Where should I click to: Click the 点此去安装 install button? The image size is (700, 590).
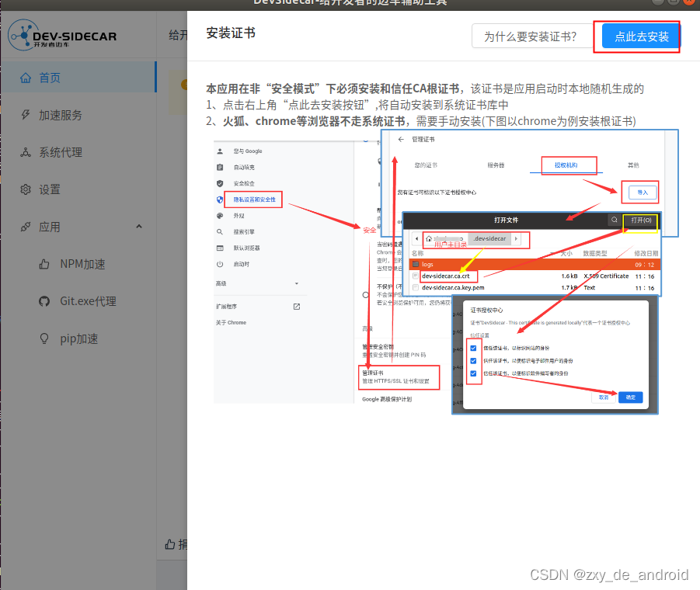tap(640, 36)
